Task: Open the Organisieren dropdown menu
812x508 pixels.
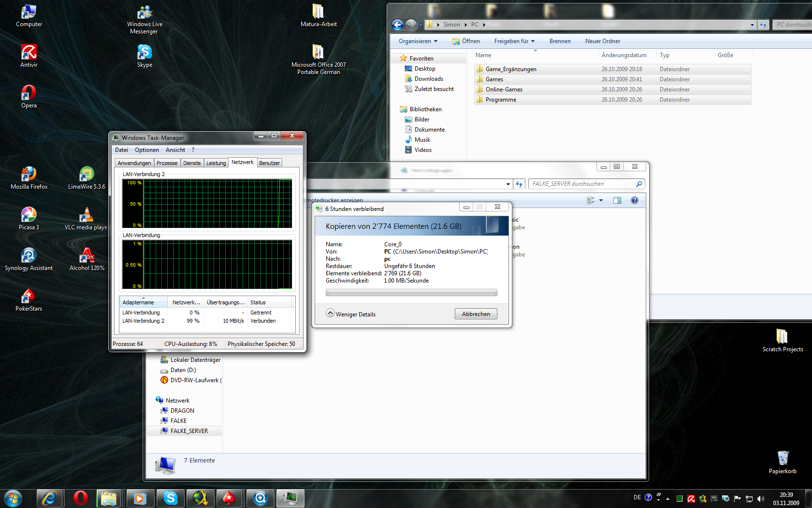Action: (418, 41)
